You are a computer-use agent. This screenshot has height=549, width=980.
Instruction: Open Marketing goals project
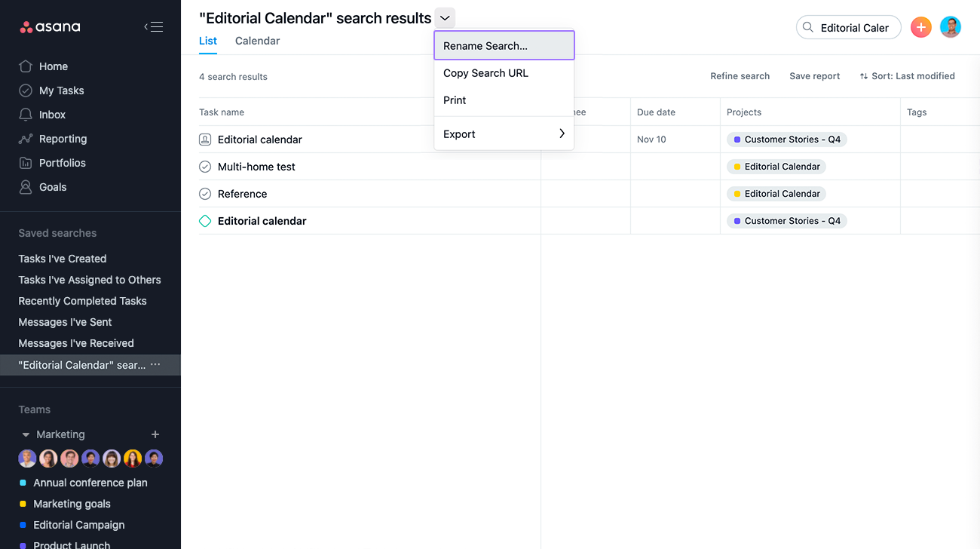pyautogui.click(x=72, y=504)
